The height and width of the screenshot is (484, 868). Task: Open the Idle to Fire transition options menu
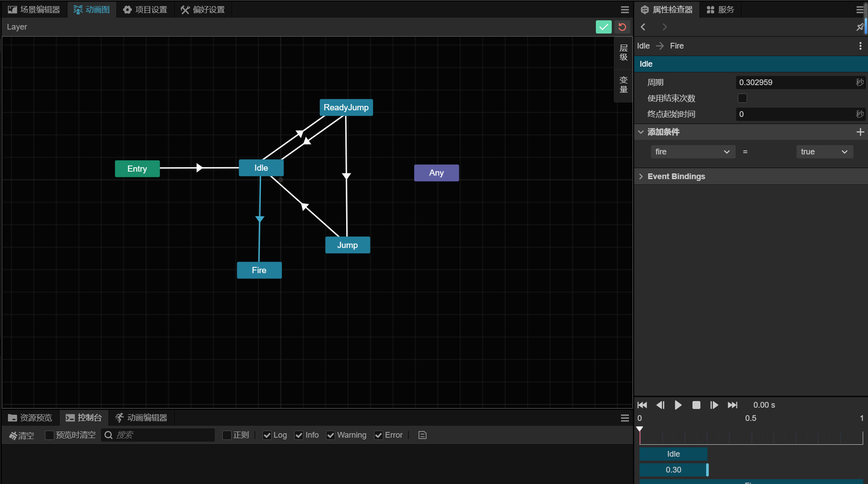click(860, 46)
